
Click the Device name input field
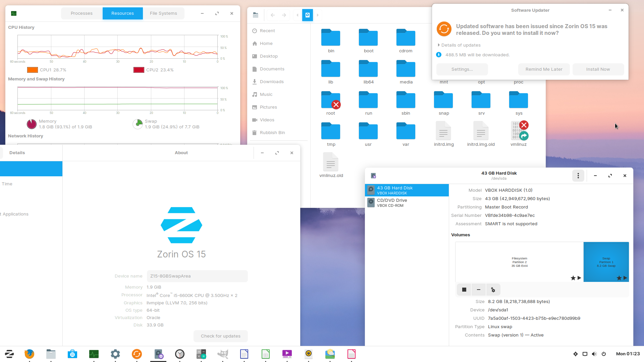[197, 276]
